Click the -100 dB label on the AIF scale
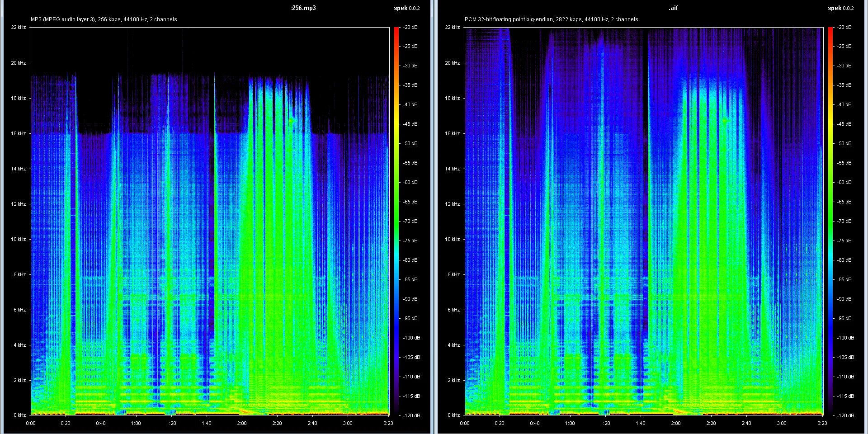This screenshot has width=868, height=434. coord(845,338)
